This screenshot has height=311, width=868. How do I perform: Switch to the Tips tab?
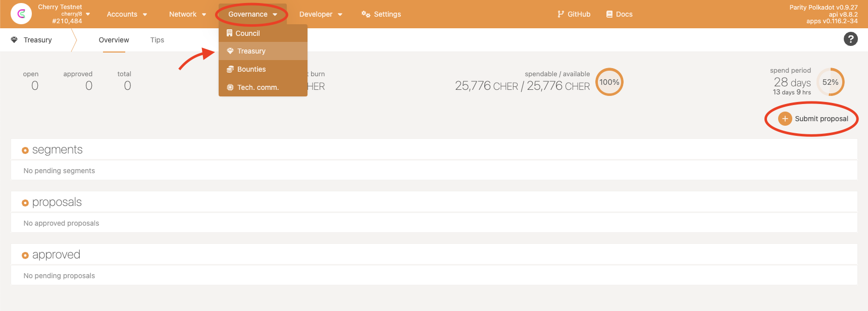click(157, 40)
